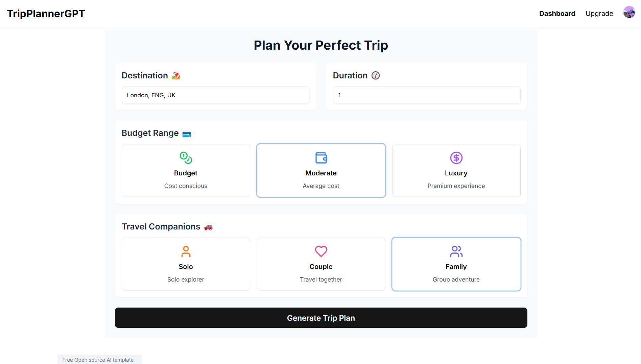
Task: Click the credit card icon beside Budget Range
Action: coord(187,134)
